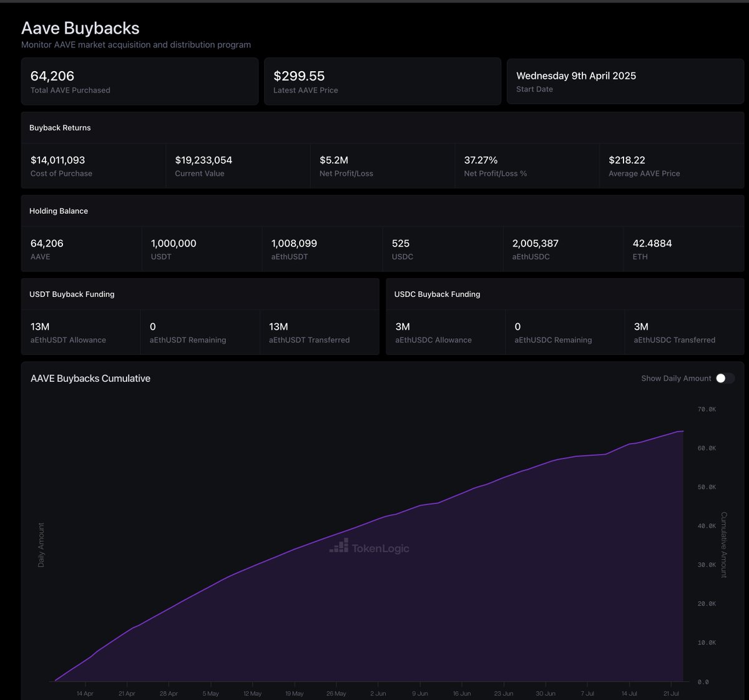749x700 pixels.
Task: Click the Wednesday 9th April 2025 start date
Action: [x=576, y=75]
